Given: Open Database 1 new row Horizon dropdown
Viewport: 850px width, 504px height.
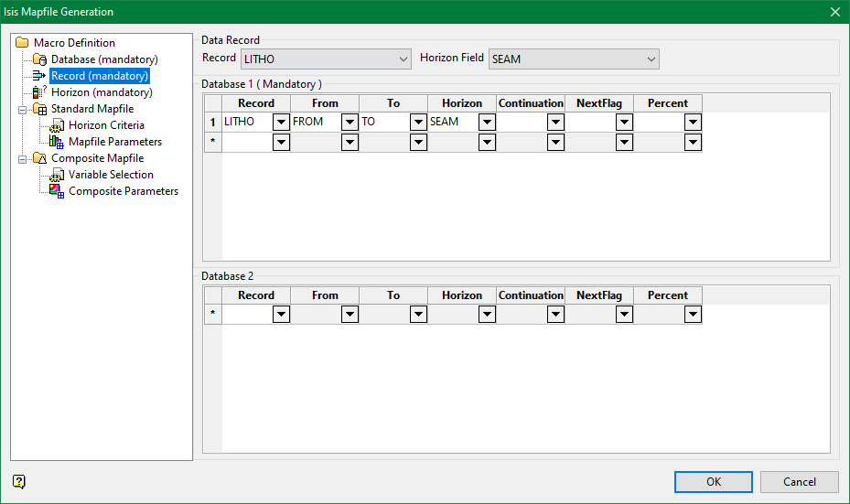Looking at the screenshot, I should 487,142.
